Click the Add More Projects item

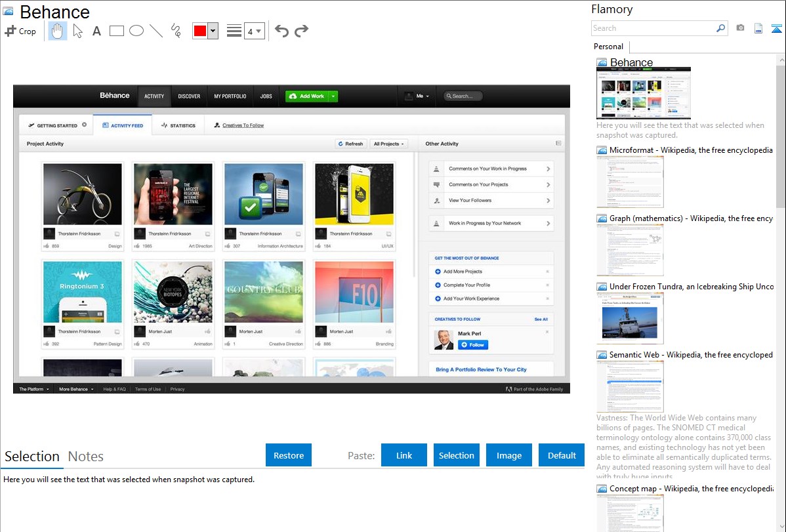coord(462,272)
